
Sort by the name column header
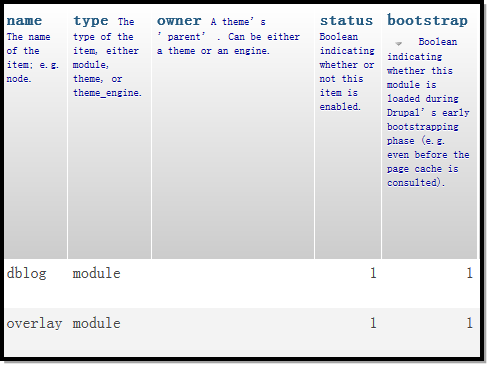[24, 21]
